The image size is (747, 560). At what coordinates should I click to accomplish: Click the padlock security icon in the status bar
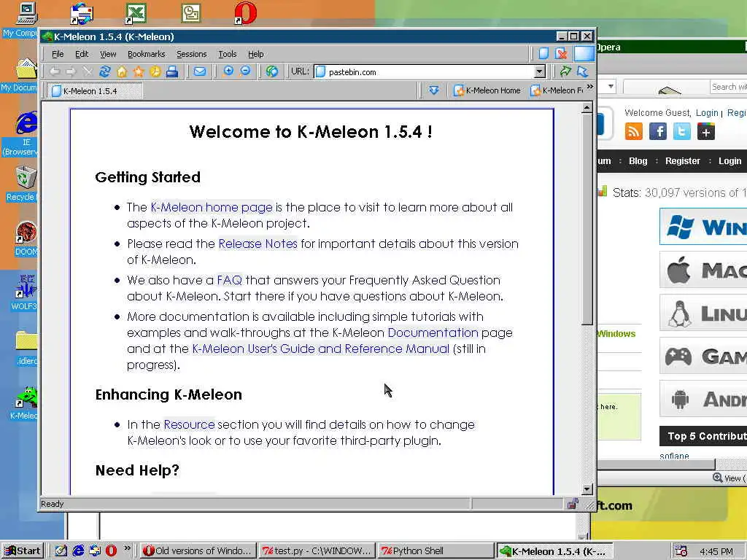pos(573,504)
